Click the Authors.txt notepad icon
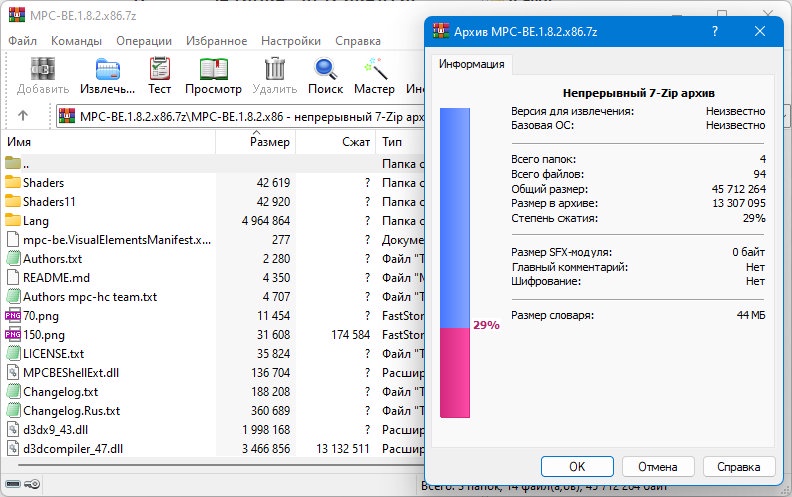 [13, 259]
